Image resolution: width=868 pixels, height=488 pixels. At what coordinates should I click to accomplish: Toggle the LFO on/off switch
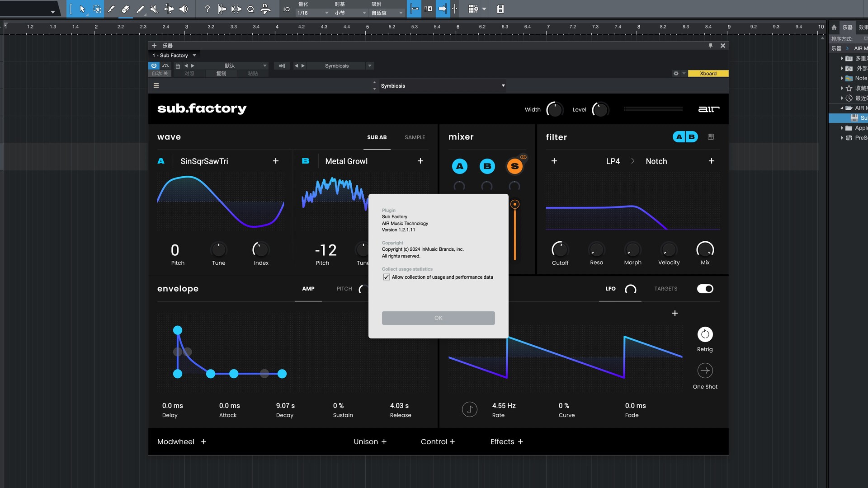click(705, 289)
